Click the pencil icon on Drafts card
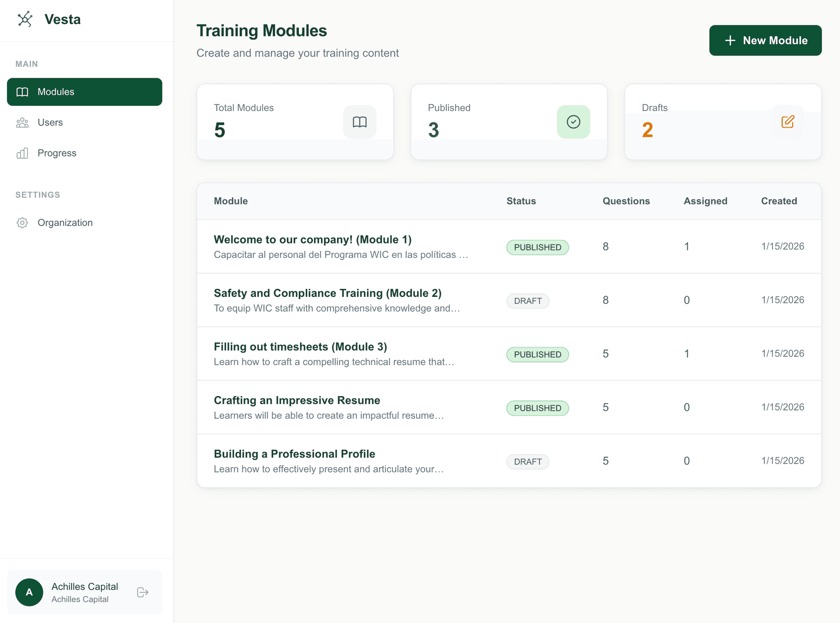The height and width of the screenshot is (623, 840). click(787, 122)
